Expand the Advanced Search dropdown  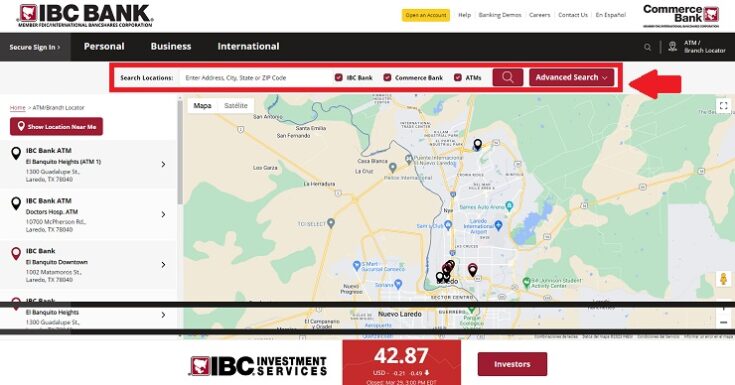coord(571,77)
